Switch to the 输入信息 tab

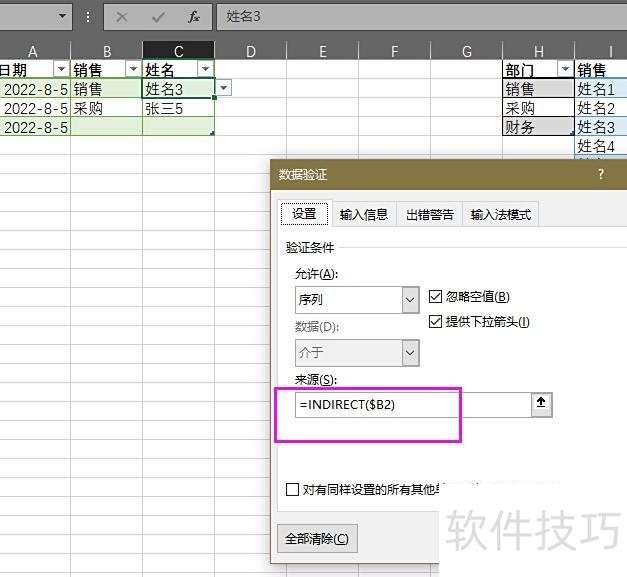[x=363, y=214]
